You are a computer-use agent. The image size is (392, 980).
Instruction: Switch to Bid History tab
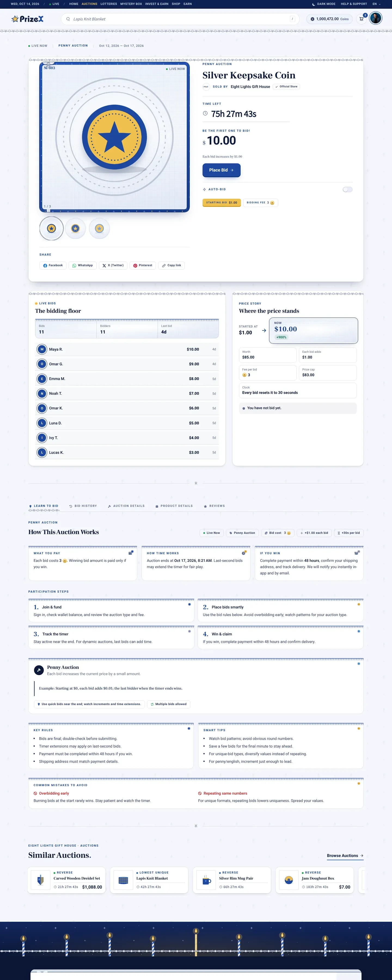[x=83, y=506]
